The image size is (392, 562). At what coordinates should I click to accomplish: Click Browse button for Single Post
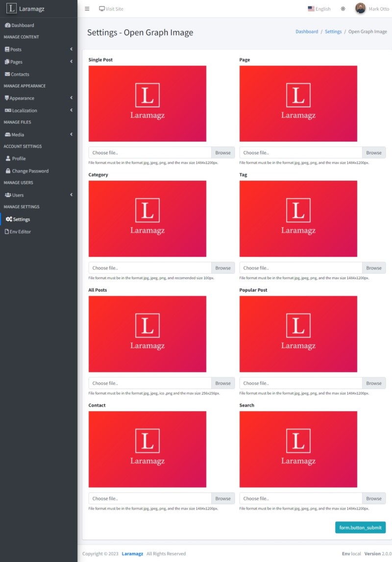(223, 153)
